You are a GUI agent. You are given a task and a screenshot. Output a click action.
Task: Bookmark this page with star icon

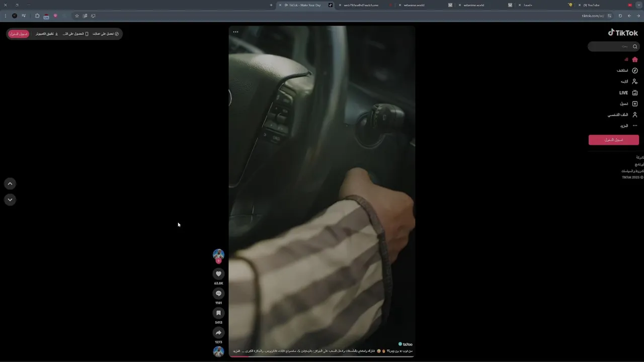(77, 16)
